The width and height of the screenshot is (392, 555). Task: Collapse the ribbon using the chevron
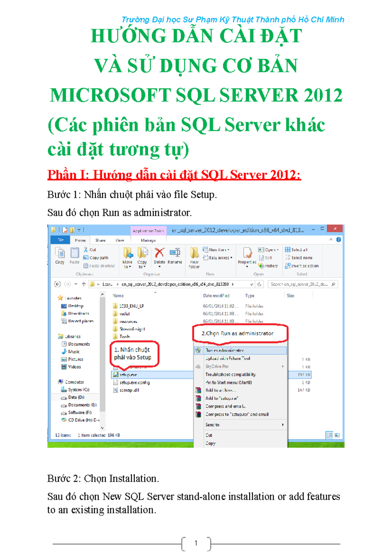click(331, 240)
